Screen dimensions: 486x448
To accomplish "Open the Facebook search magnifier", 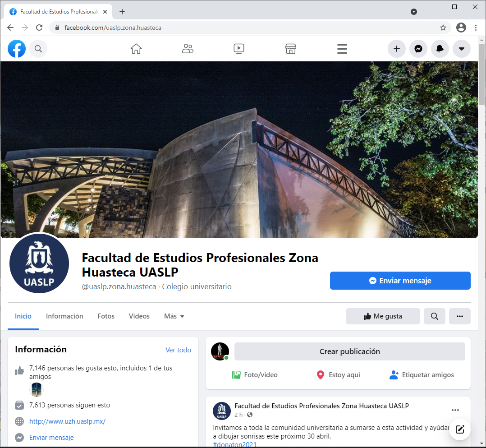I will click(38, 49).
